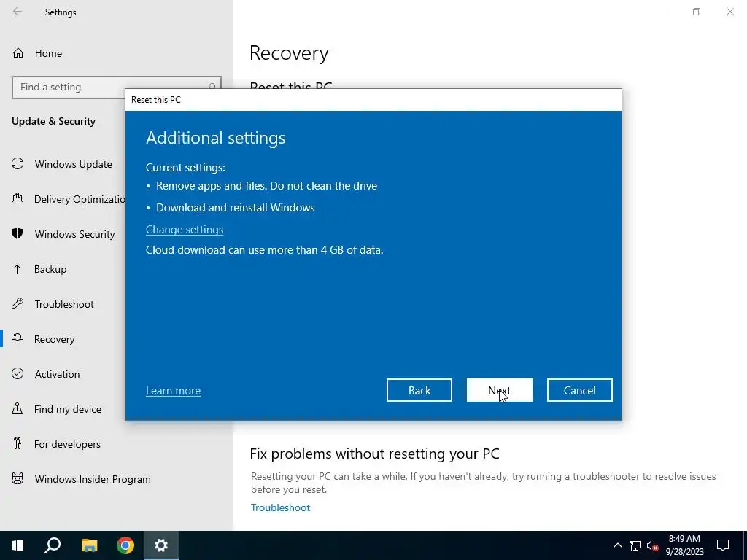747x560 pixels.
Task: Select Home in the Settings sidebar
Action: [48, 53]
